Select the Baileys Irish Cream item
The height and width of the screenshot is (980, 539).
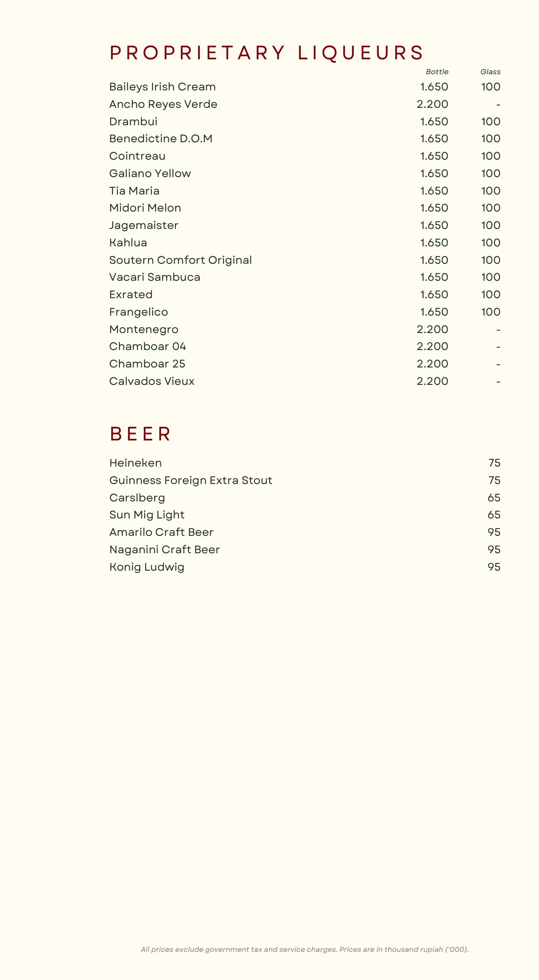pyautogui.click(x=163, y=87)
